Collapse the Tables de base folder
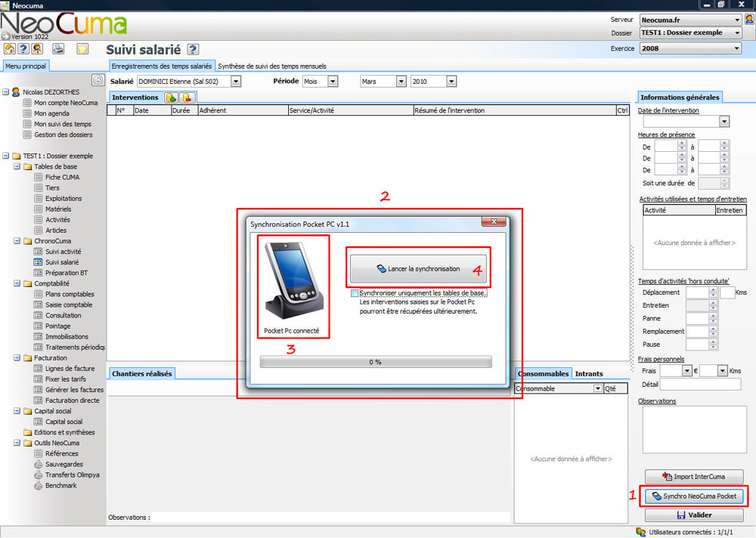Viewport: 756px width, 538px height. (17, 166)
